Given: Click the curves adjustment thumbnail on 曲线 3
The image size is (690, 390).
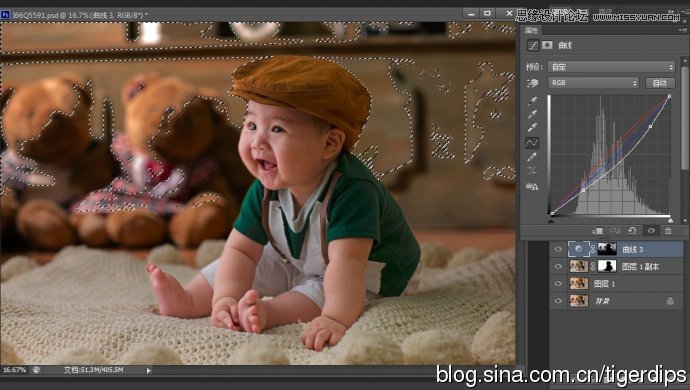Looking at the screenshot, I should coord(578,249).
